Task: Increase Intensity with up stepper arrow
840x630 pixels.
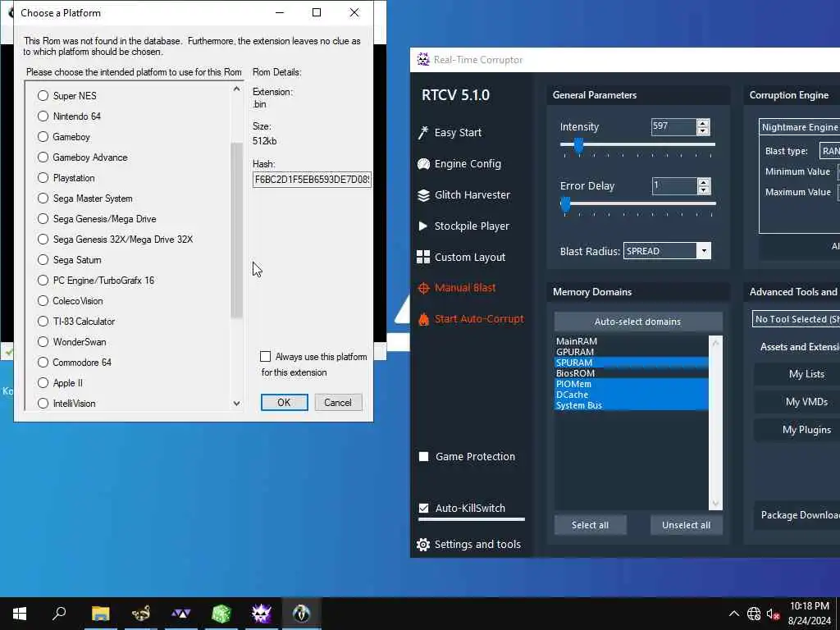Action: (703, 123)
